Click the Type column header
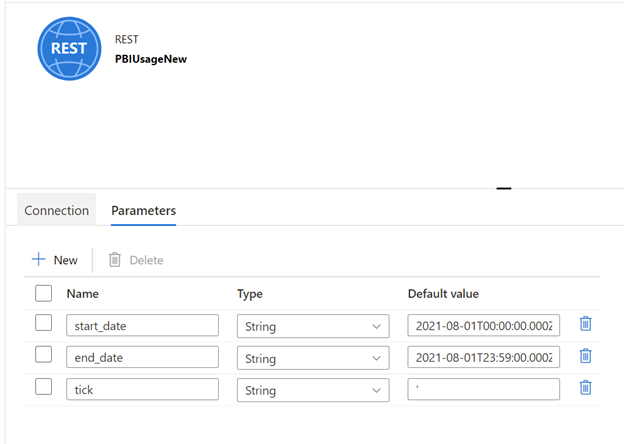The height and width of the screenshot is (444, 624). [x=250, y=294]
